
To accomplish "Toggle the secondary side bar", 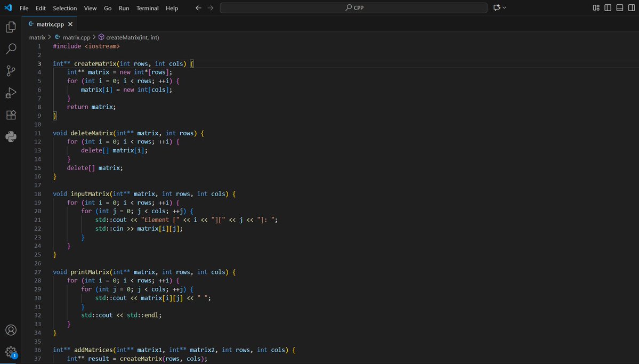I will 632,8.
